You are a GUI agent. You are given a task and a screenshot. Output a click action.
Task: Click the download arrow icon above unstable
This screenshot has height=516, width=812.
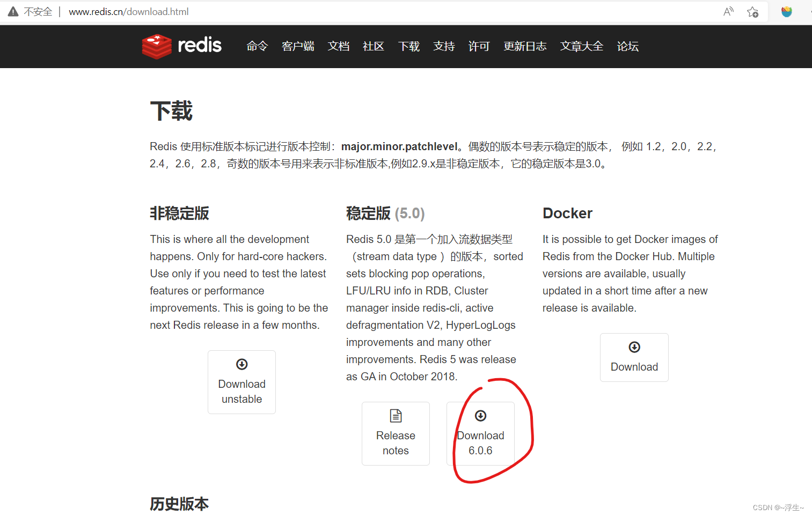242,364
